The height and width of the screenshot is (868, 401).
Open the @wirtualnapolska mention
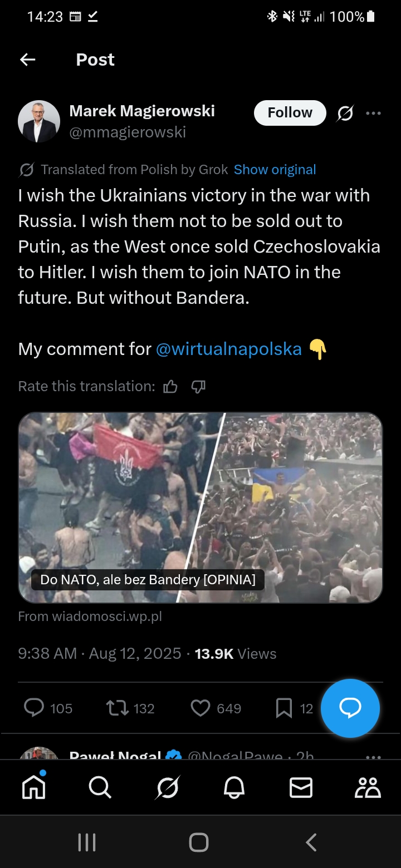tap(228, 349)
